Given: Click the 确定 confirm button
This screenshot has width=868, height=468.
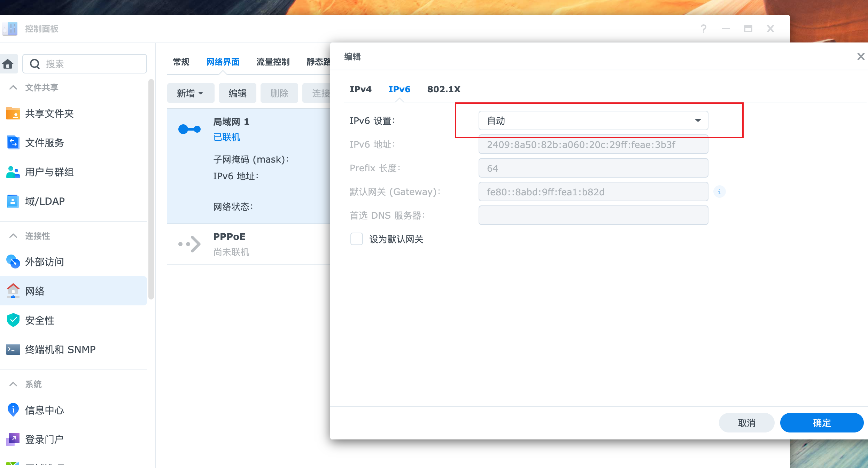Looking at the screenshot, I should [821, 423].
